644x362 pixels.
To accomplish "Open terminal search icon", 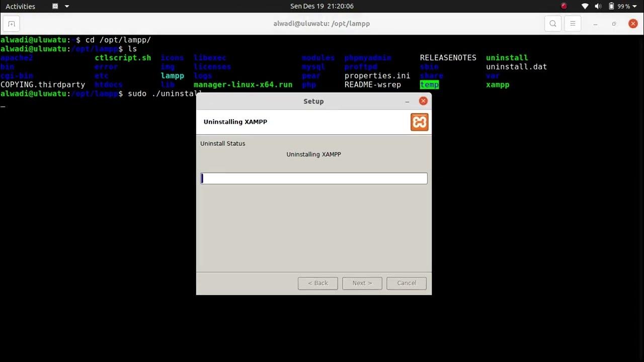I will point(553,24).
